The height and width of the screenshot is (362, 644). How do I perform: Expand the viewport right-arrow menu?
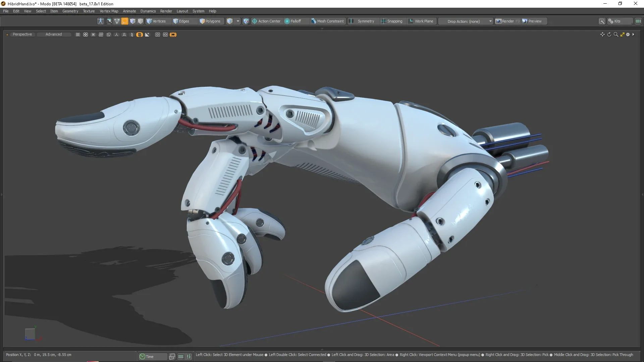[x=633, y=35]
